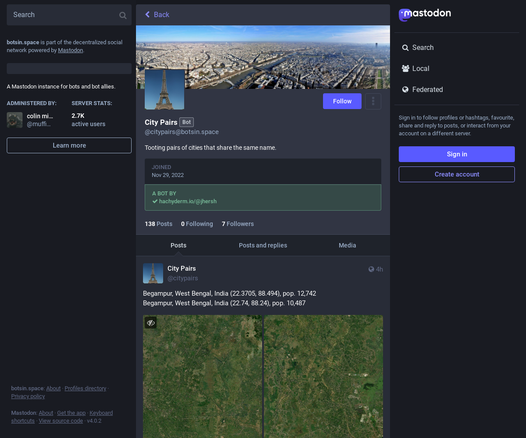Screen dimensions: 526x438
Task: Click the administrator colin avatar
Action: [x=15, y=120]
